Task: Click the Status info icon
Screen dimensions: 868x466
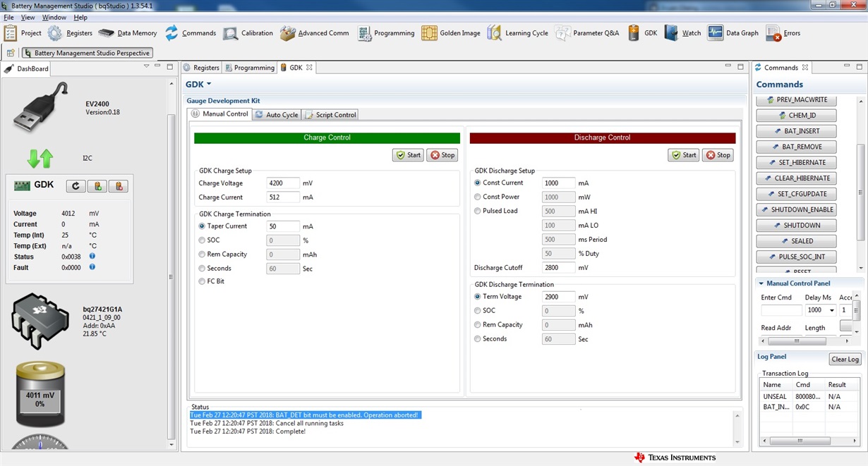Action: coord(92,256)
